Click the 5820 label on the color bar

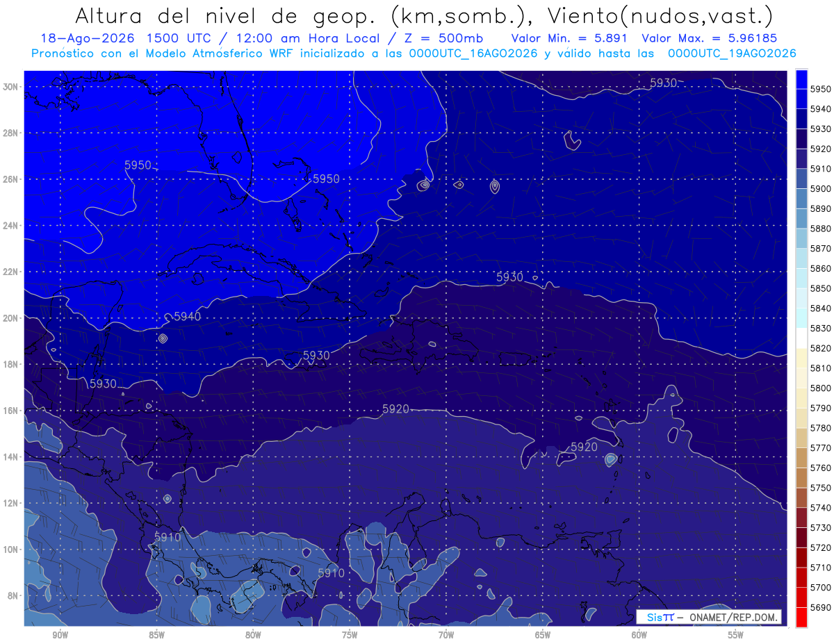[x=821, y=348]
